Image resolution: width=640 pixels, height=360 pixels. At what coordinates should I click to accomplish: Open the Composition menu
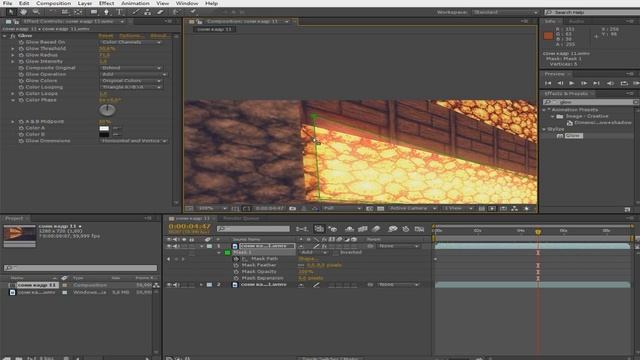[x=53, y=3]
